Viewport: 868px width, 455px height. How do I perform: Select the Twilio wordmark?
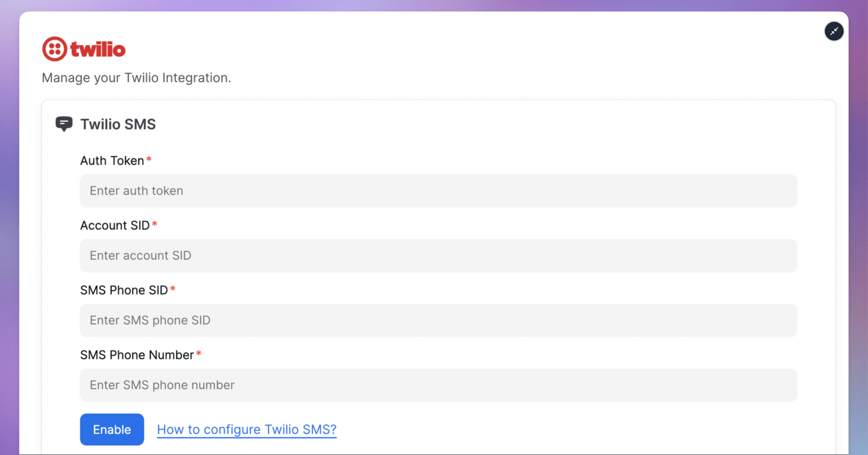tap(98, 49)
